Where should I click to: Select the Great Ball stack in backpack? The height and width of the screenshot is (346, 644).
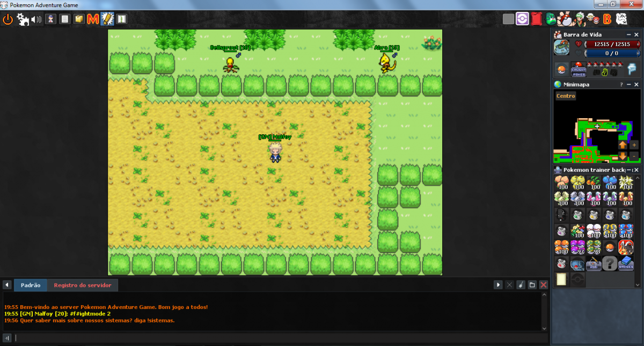[x=626, y=232]
